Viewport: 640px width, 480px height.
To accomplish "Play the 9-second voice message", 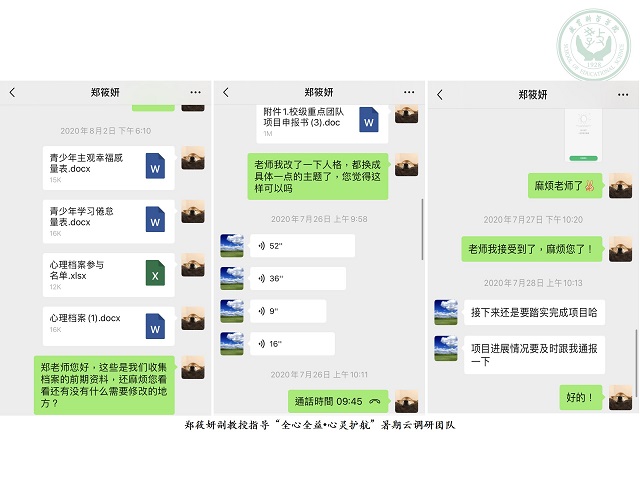I will [288, 311].
